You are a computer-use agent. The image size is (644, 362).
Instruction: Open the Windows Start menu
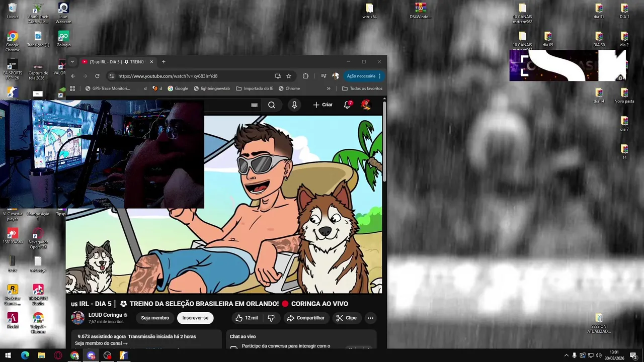click(x=8, y=355)
